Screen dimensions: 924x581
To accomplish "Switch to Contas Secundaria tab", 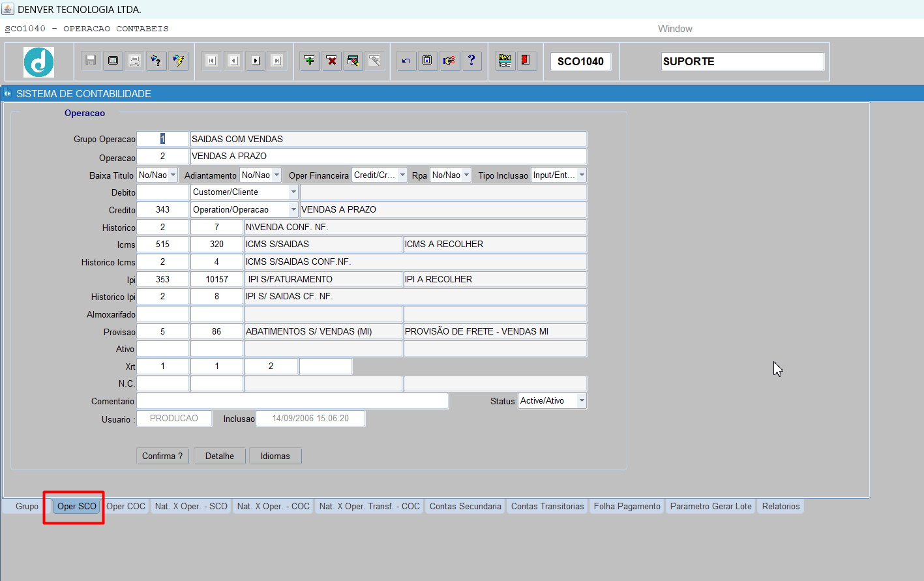I will tap(466, 506).
